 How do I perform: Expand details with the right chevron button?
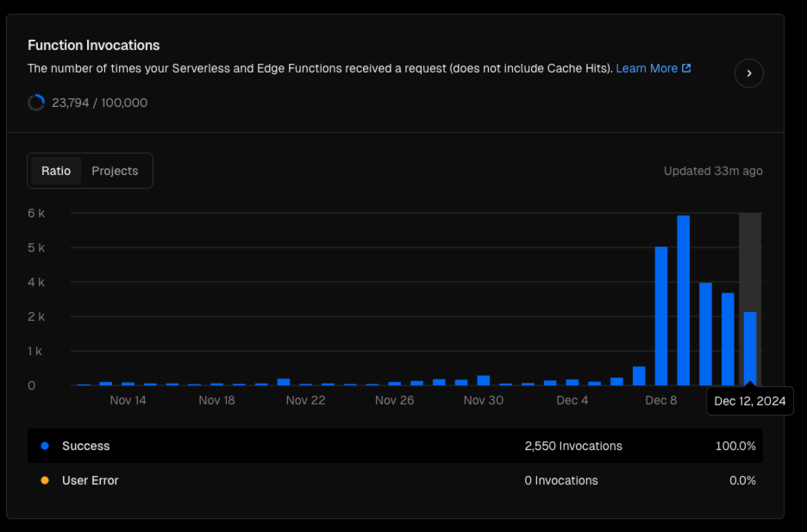click(749, 73)
